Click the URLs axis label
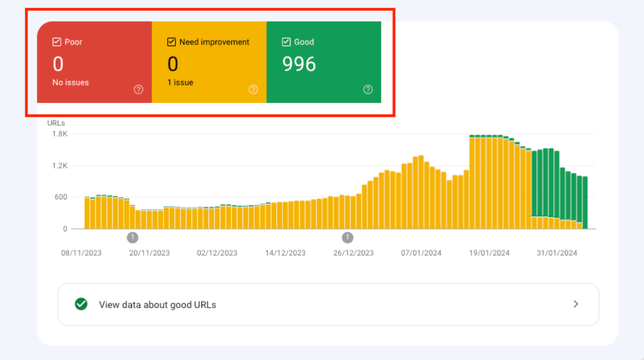644x360 pixels. tap(56, 123)
